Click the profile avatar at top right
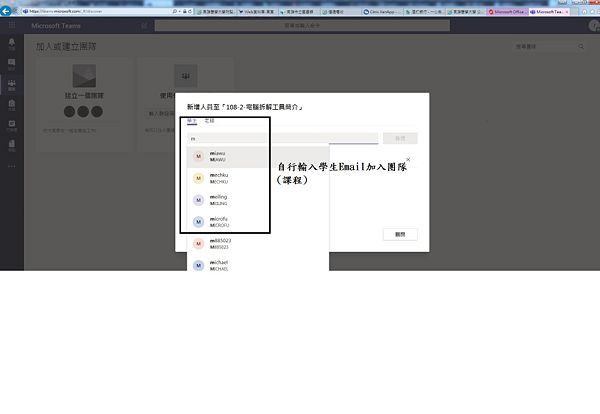 pos(592,26)
